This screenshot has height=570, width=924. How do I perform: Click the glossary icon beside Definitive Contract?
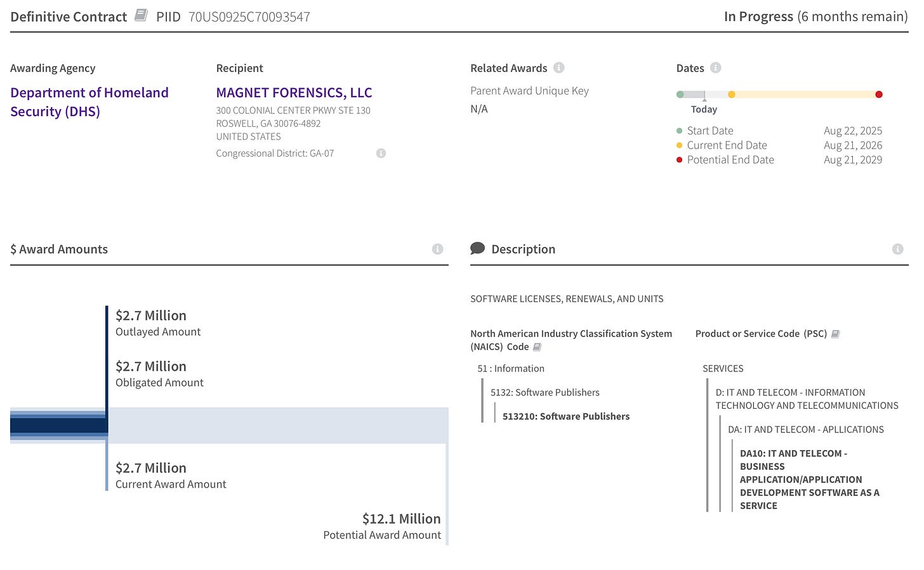pyautogui.click(x=142, y=15)
